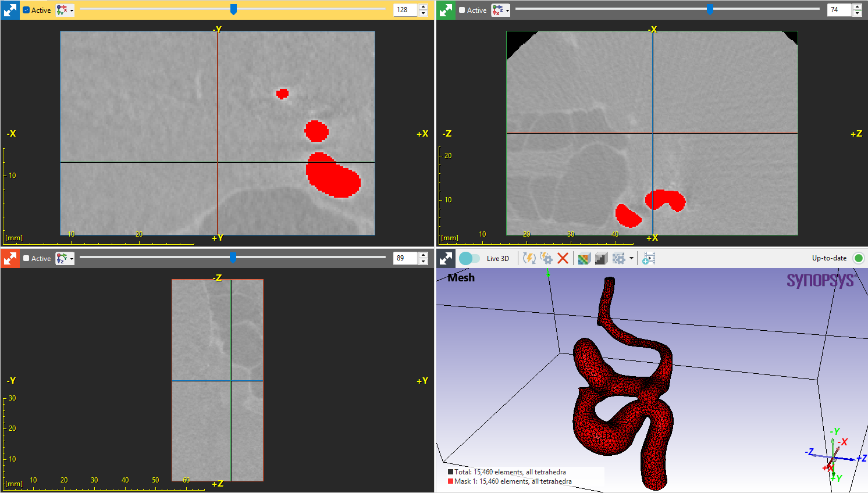Maximize the 3D mesh view
Screen dimensions: 868x493
coord(446,258)
